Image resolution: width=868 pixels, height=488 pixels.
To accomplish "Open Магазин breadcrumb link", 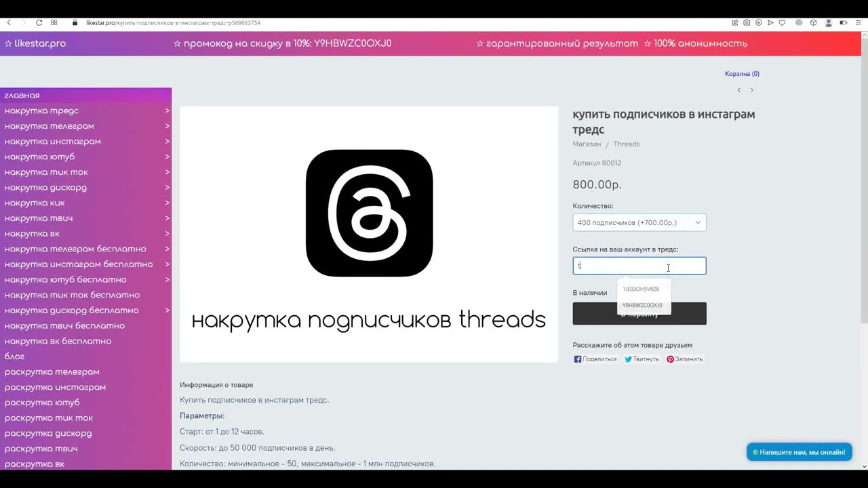I will pos(587,144).
